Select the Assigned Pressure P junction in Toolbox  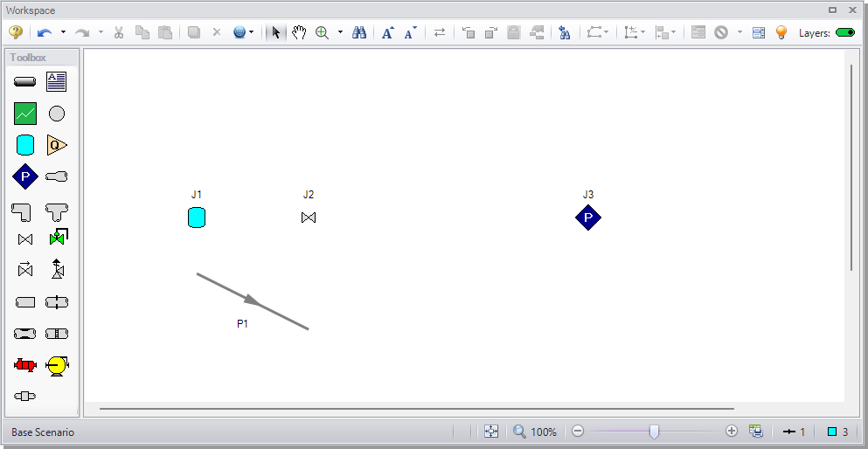(x=24, y=177)
